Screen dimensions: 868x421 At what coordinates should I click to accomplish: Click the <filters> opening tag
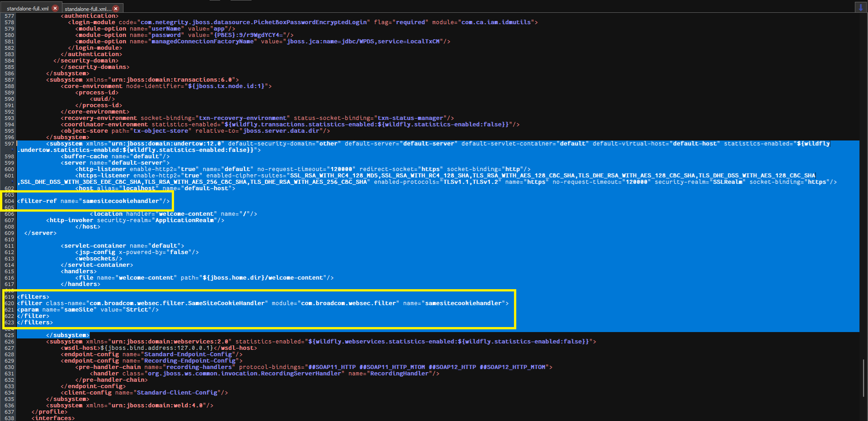click(33, 297)
